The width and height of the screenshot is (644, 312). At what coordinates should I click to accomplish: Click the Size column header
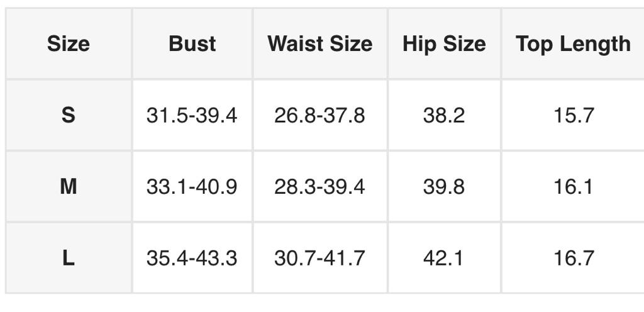coord(68,44)
